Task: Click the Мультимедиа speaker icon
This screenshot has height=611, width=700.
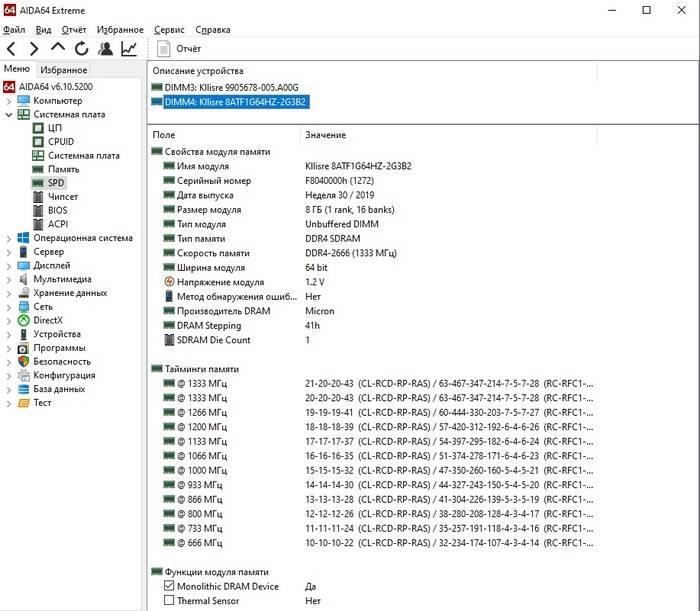Action: (24, 279)
